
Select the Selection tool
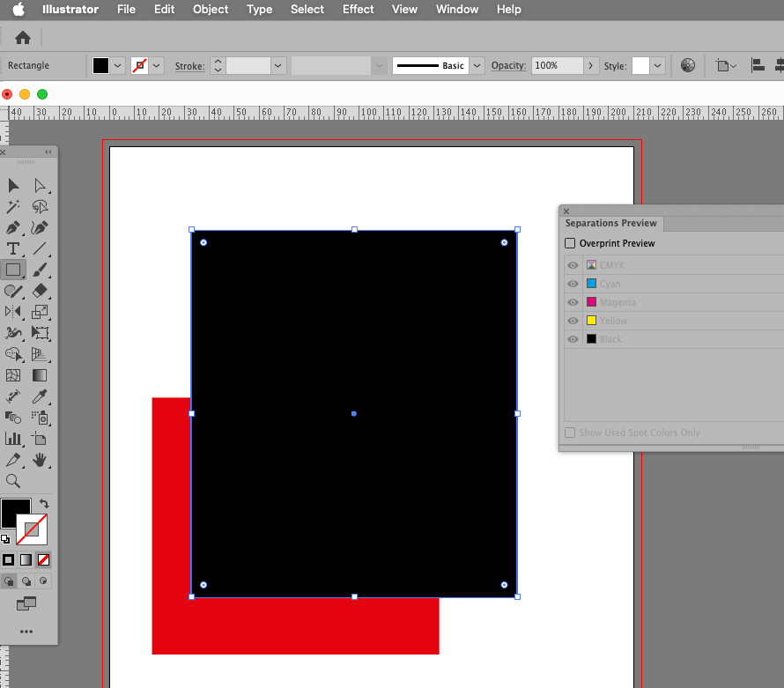click(13, 186)
